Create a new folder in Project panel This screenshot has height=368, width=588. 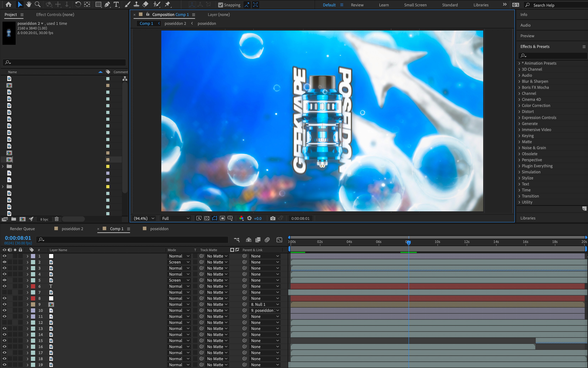coord(14,219)
